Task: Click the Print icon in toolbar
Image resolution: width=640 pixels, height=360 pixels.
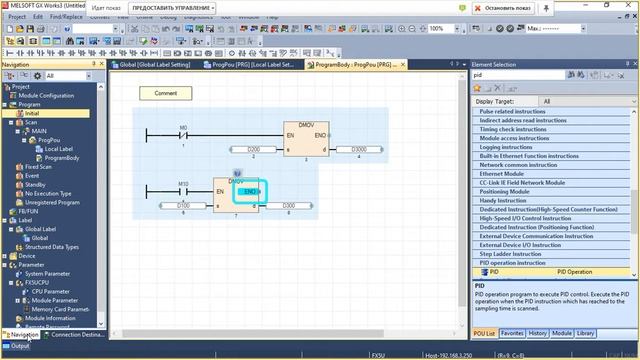Action: tap(40, 29)
